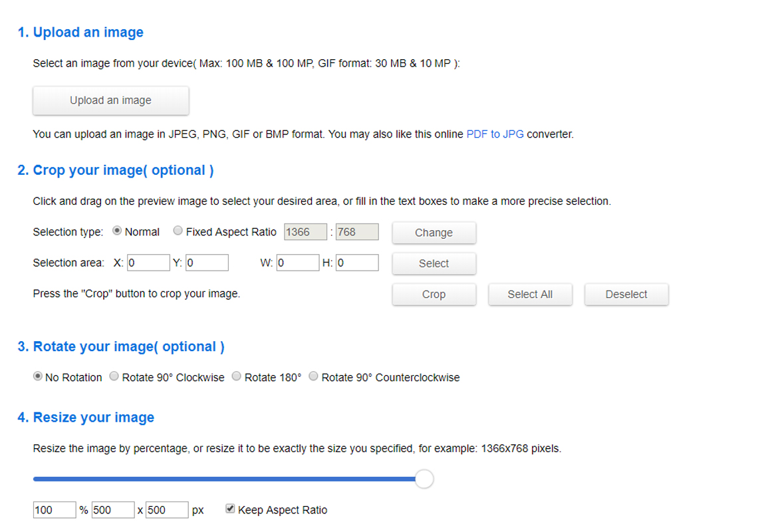Image resolution: width=758 pixels, height=532 pixels.
Task: Click the aspect ratio height field 768
Action: click(x=357, y=231)
